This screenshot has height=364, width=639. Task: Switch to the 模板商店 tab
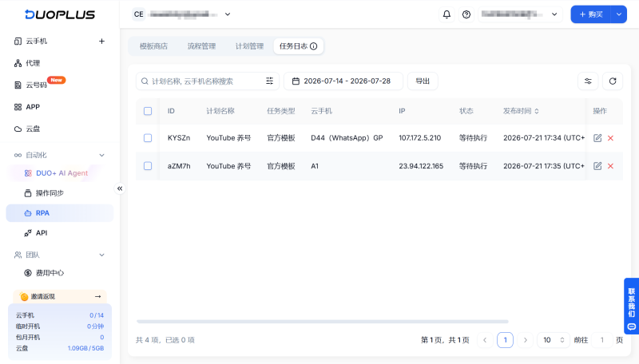[153, 46]
